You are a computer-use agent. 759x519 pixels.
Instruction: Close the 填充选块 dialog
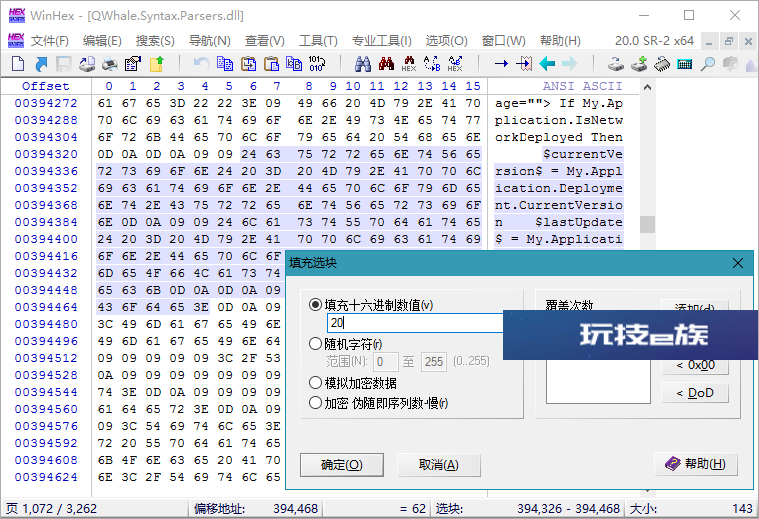pyautogui.click(x=738, y=263)
